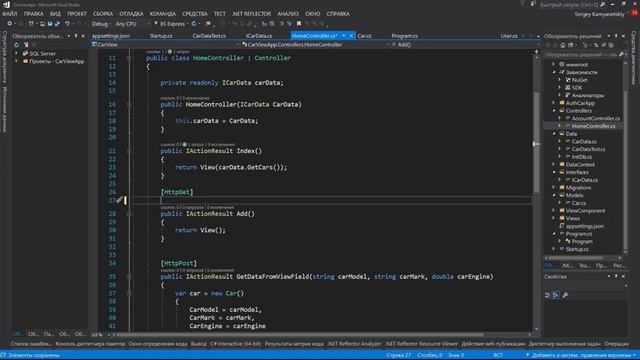Open the .NET Reflector Analyzer bottom tab
Viewport: 640px width, 360px height.
tap(354, 344)
